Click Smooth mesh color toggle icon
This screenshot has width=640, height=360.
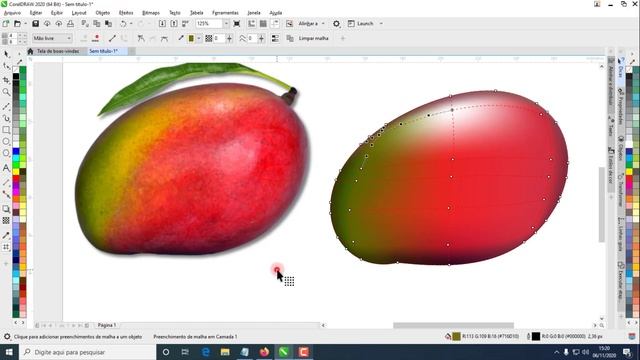point(275,38)
